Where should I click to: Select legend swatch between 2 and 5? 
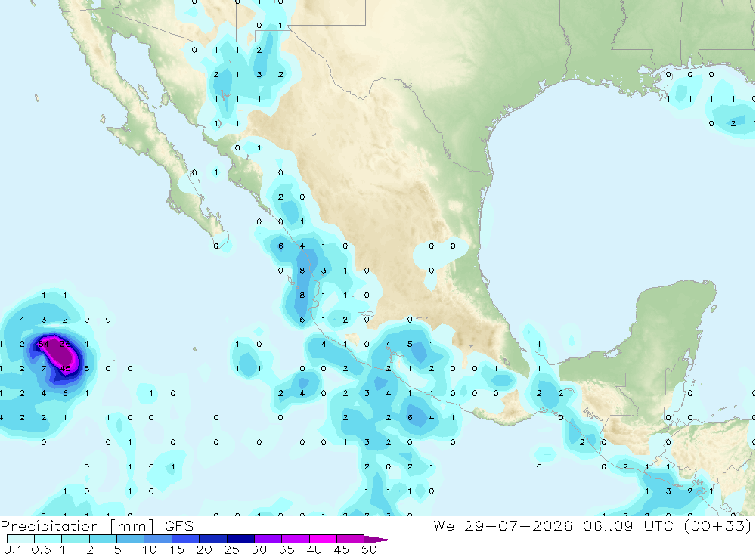(103, 539)
